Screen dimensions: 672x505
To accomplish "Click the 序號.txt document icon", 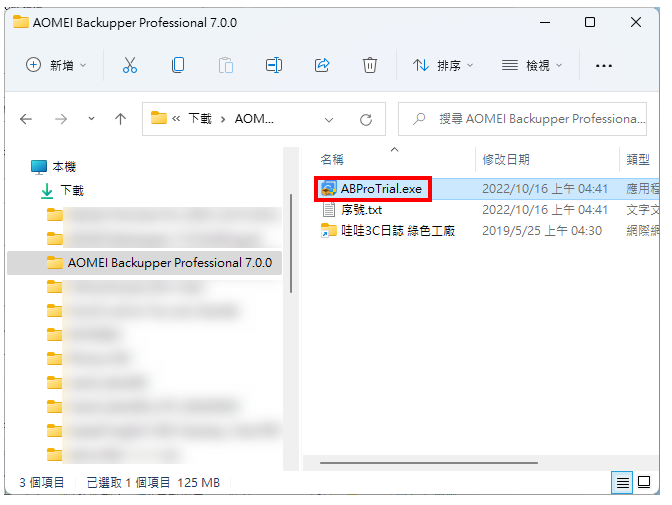I will pos(329,210).
